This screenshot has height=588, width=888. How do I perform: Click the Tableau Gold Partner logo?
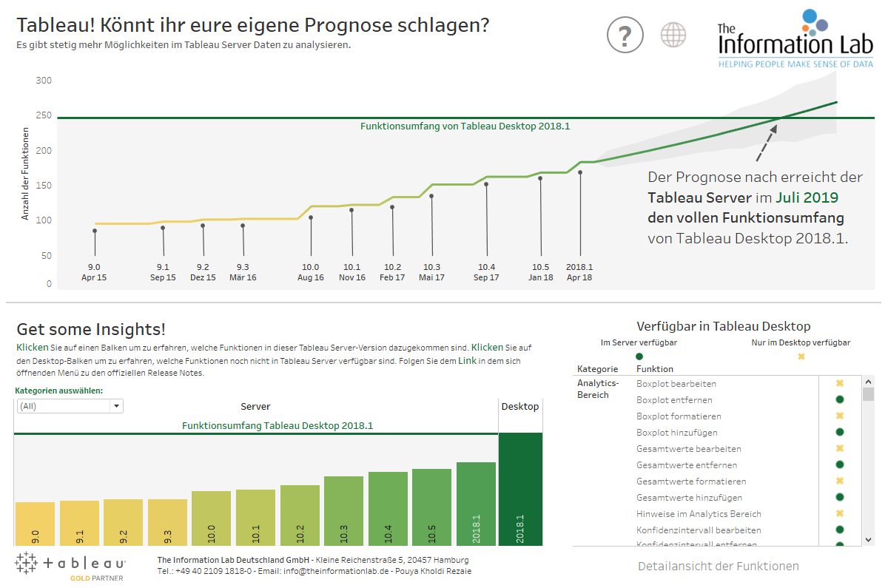point(70,566)
